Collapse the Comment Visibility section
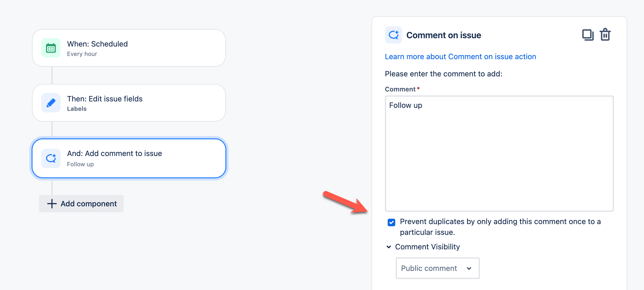 pos(388,247)
